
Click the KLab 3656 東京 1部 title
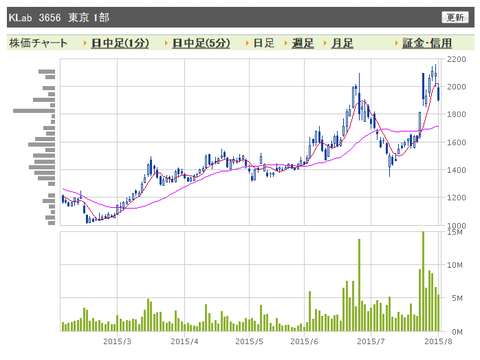59,17
